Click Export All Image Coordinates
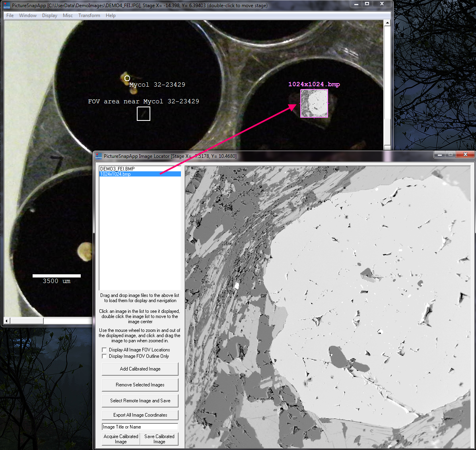Screen dimensions: 476x450 [140, 415]
